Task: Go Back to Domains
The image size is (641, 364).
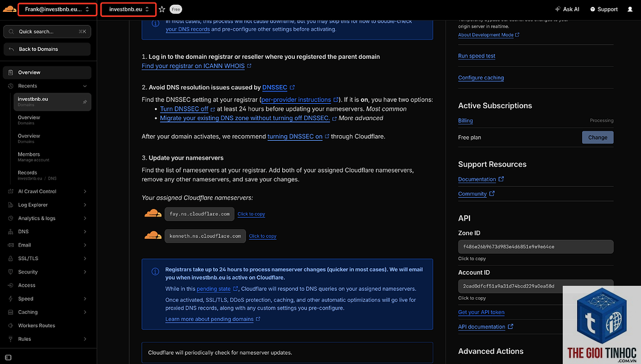Action: coord(47,49)
